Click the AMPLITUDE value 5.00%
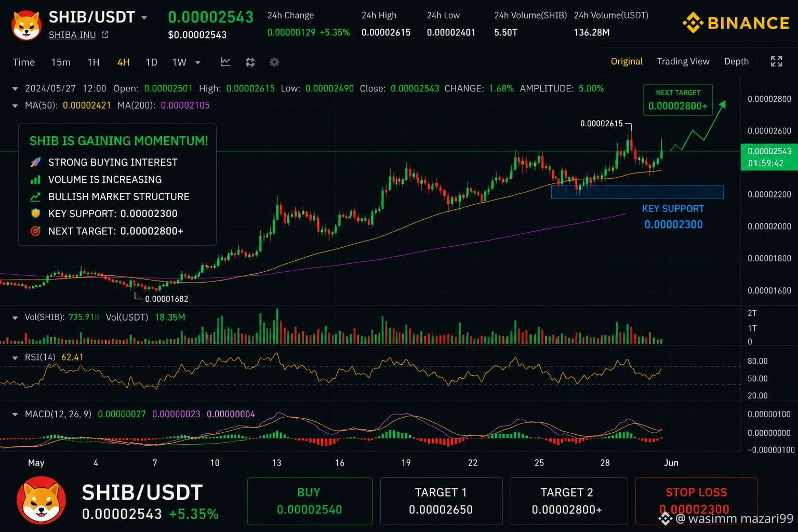Screen dimensions: 798x532 [x=592, y=88]
